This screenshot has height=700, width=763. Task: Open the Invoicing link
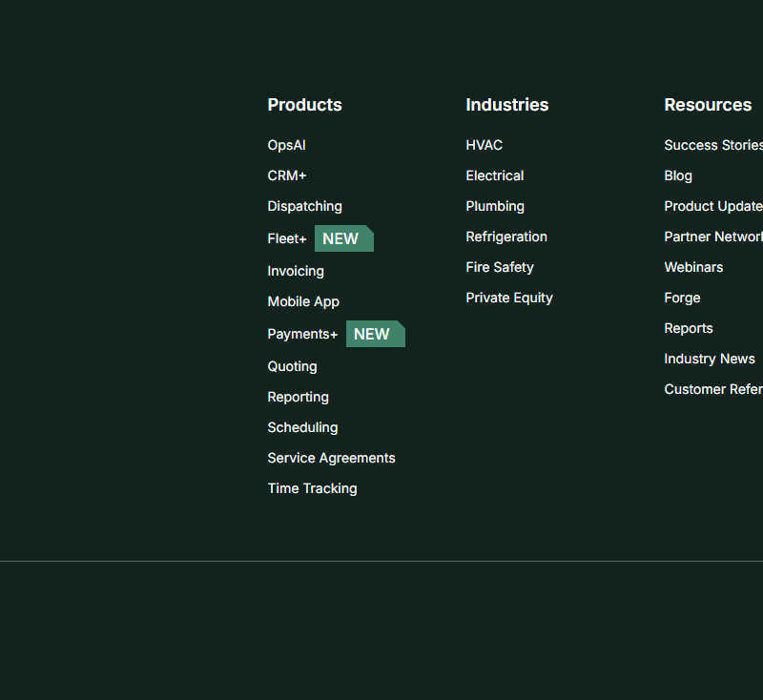(296, 271)
